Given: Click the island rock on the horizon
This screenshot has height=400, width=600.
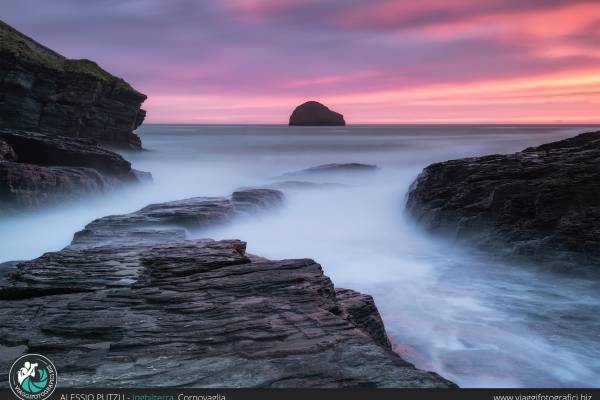Looking at the screenshot, I should (316, 114).
